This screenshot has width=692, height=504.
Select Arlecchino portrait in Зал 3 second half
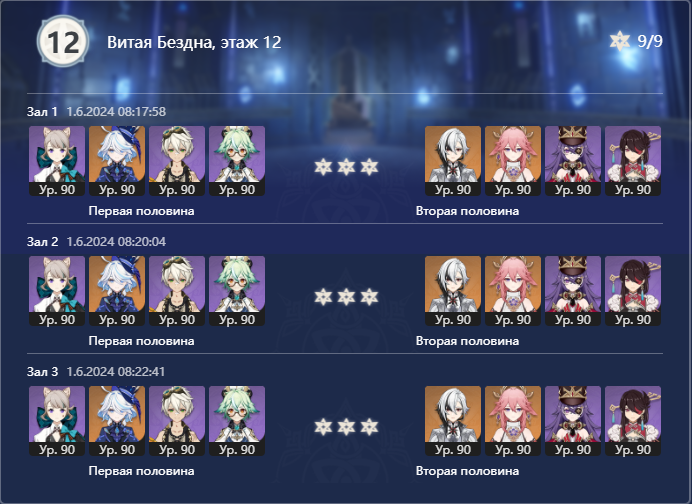(x=453, y=421)
